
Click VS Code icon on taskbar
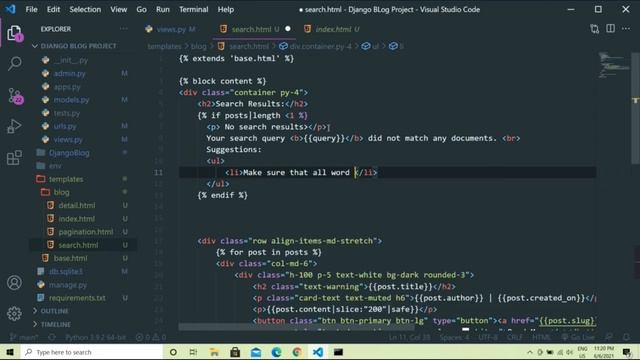[x=318, y=352]
